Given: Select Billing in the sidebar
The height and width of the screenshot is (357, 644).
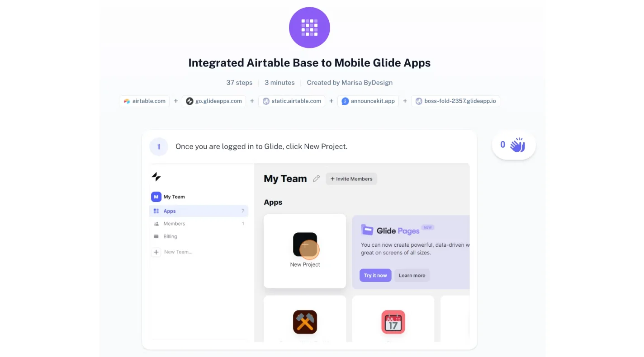Looking at the screenshot, I should point(170,236).
